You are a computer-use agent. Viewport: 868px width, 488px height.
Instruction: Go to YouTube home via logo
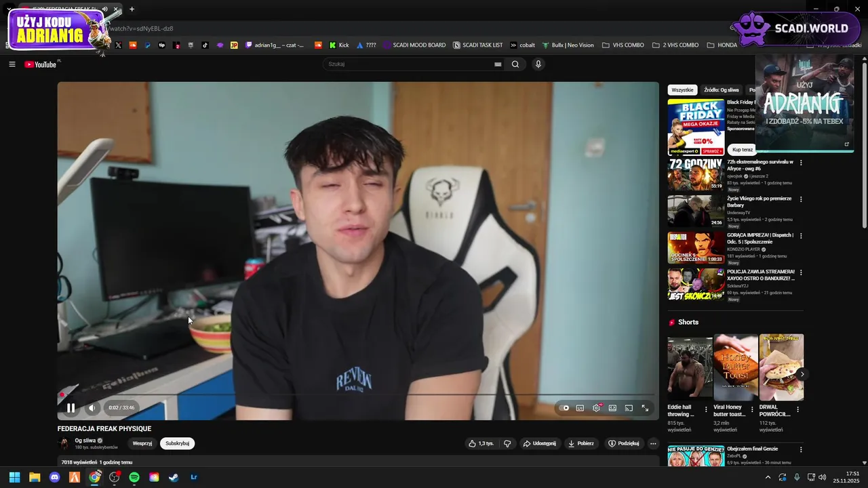[x=41, y=64]
